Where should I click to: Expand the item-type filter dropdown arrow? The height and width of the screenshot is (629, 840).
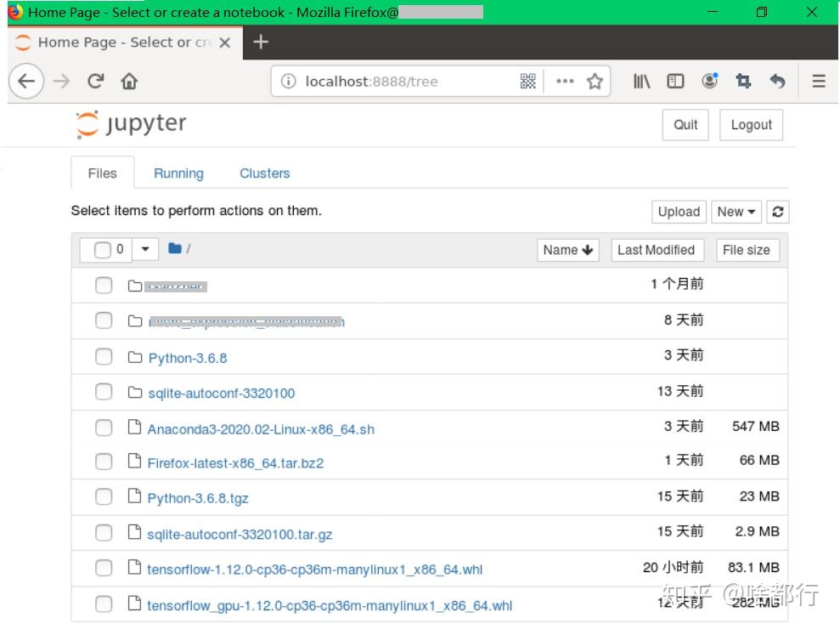click(144, 249)
